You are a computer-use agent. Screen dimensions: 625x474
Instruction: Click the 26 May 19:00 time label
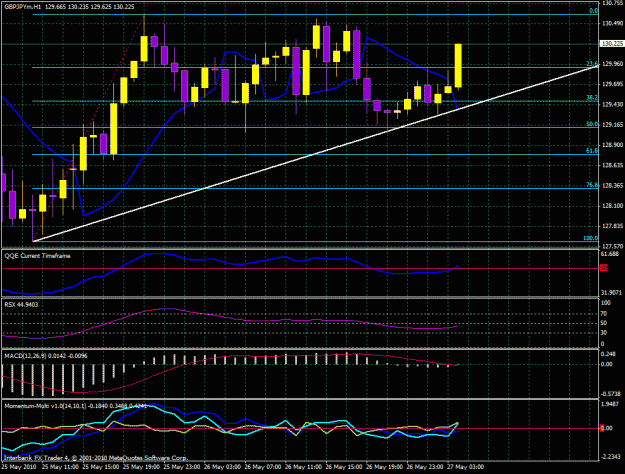[x=385, y=467]
